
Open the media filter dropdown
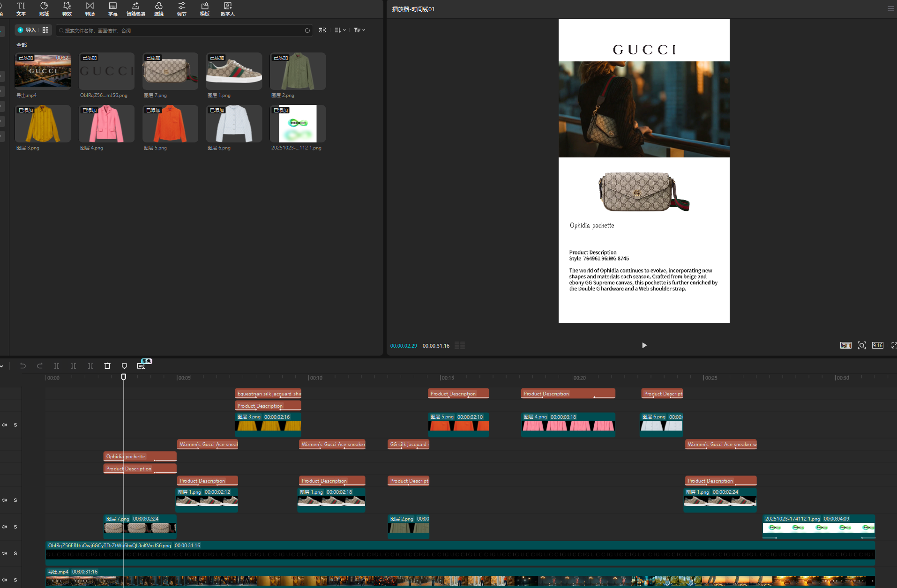pyautogui.click(x=359, y=30)
